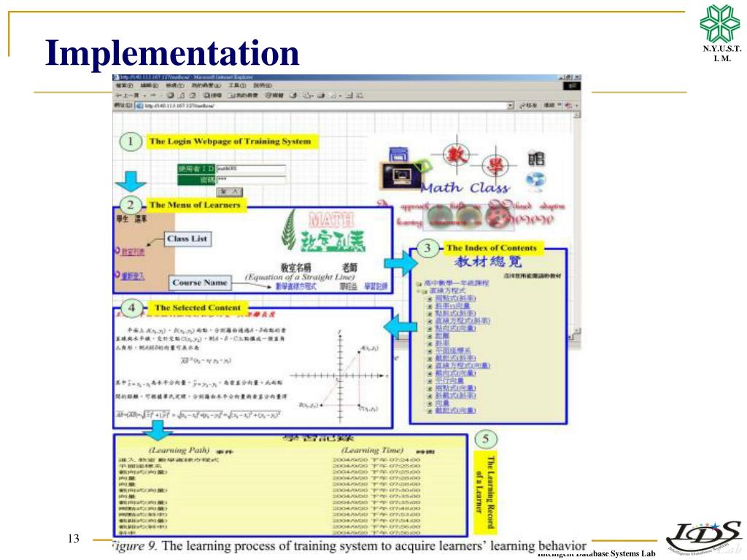
Task: Open the 平面座標系 content item
Action: pos(452,351)
